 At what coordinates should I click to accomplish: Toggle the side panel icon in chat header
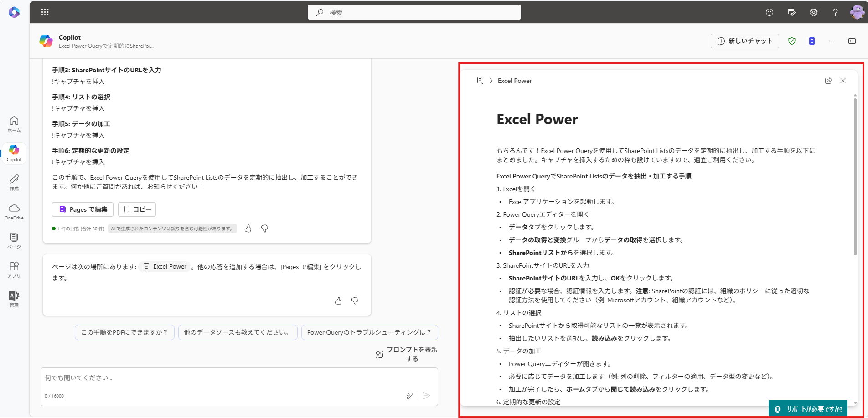852,41
